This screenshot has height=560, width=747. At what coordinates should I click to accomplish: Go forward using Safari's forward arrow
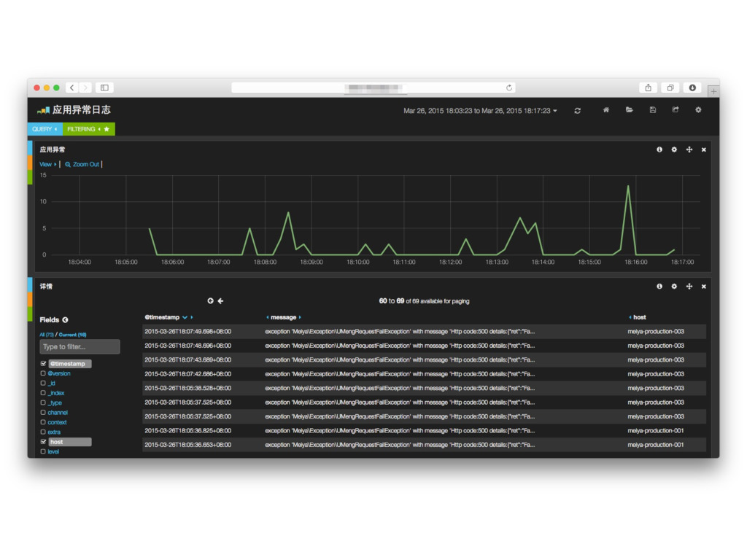coord(85,87)
